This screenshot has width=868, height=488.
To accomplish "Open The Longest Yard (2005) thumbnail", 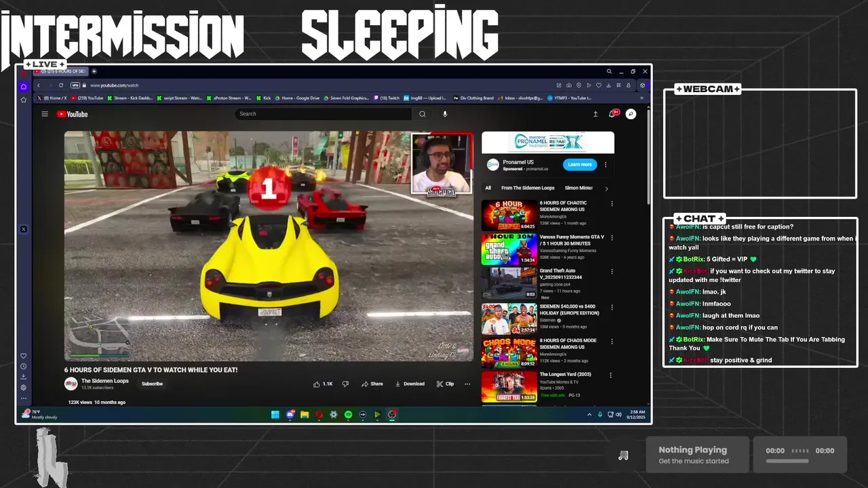I will click(x=509, y=386).
